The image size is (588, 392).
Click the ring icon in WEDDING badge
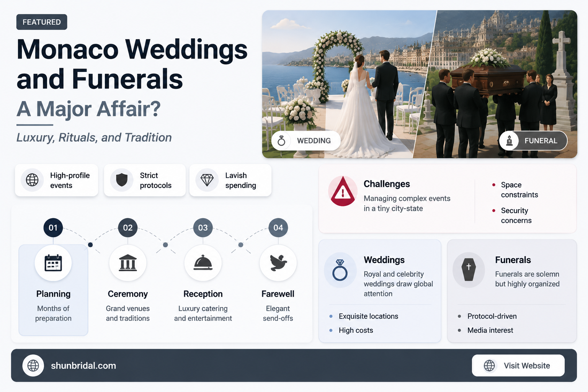point(281,141)
